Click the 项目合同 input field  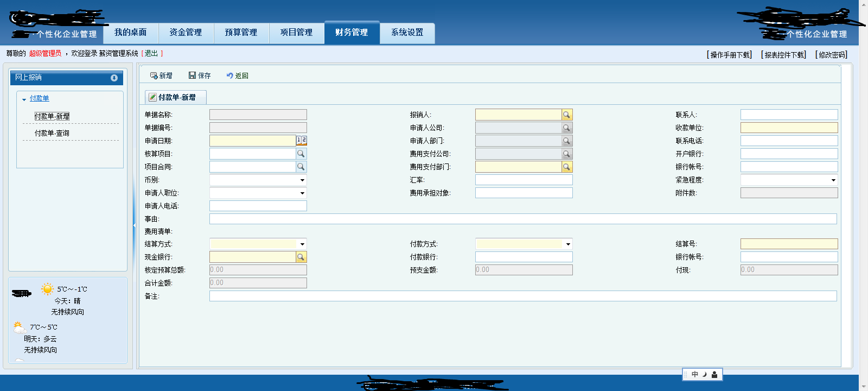click(253, 167)
